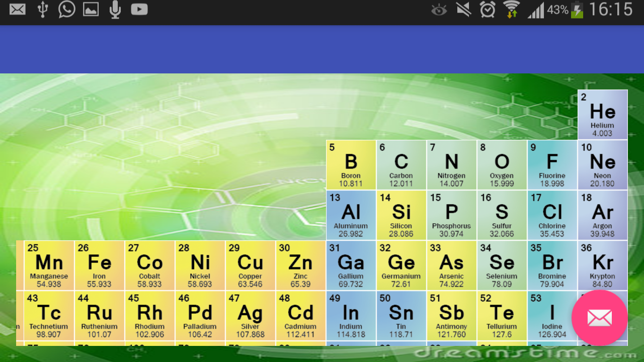Tap the alarm clock status icon
Viewport: 644px width, 362px height.
(x=487, y=10)
